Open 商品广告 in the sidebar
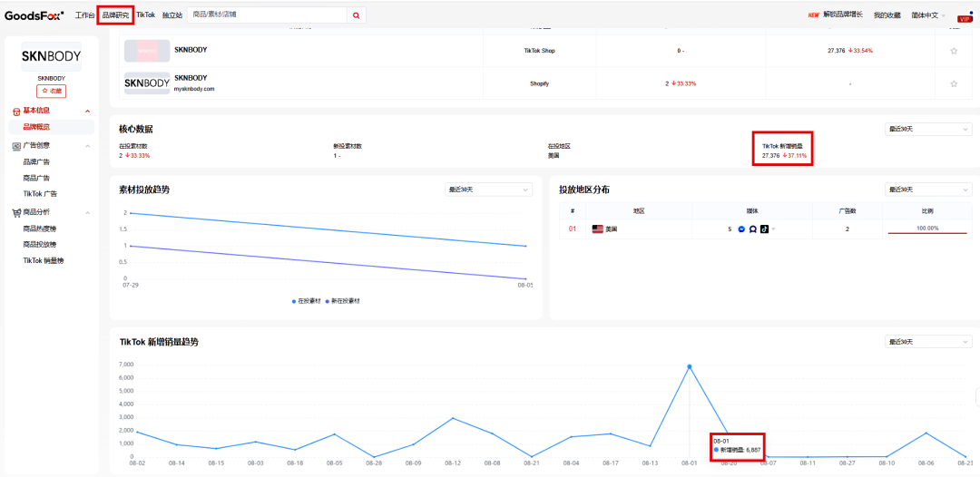The image size is (980, 477). point(36,178)
